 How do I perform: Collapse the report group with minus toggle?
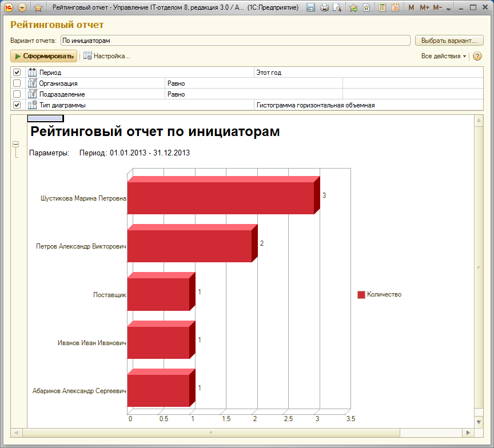point(15,145)
